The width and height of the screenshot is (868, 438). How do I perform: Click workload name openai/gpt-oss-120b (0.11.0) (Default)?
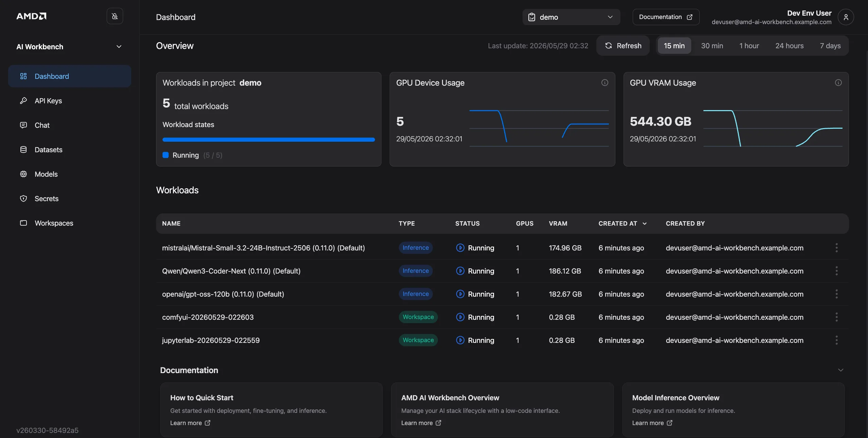(223, 294)
